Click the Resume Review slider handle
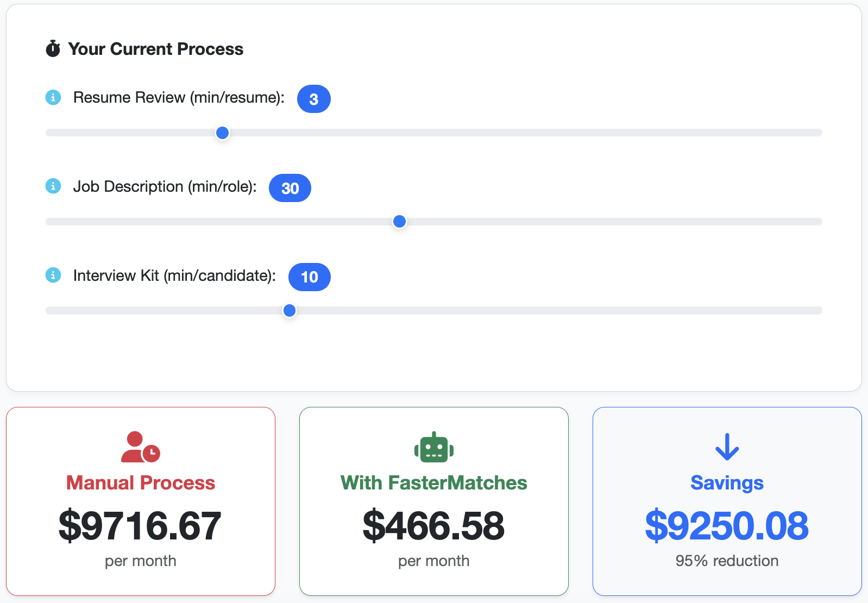Screen dimensions: 868x603 click(222, 133)
